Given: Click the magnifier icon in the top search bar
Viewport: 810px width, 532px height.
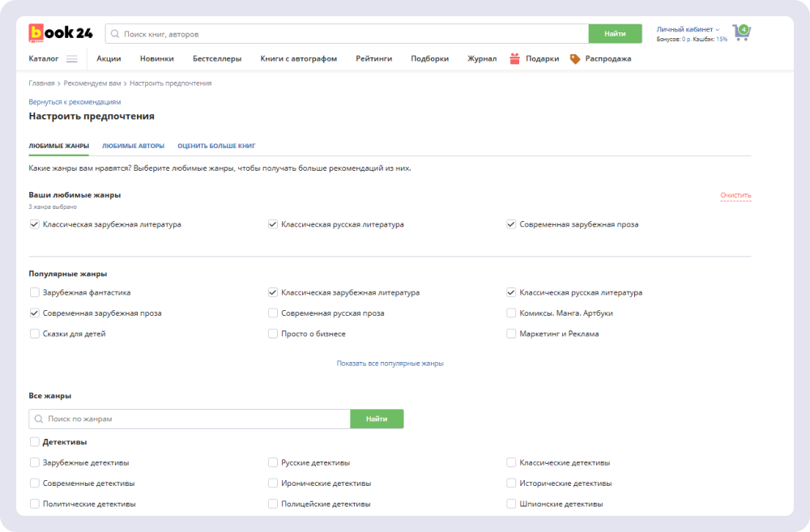Looking at the screenshot, I should [115, 34].
